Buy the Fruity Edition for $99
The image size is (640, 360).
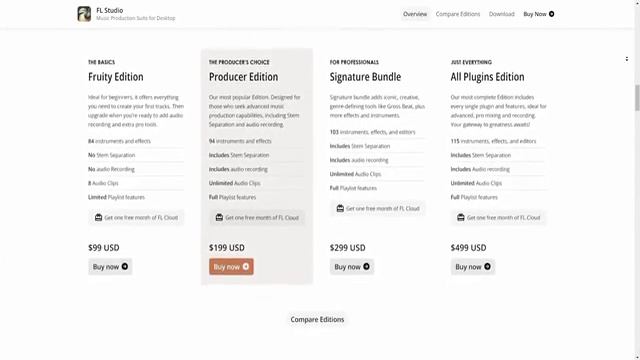(x=110, y=267)
